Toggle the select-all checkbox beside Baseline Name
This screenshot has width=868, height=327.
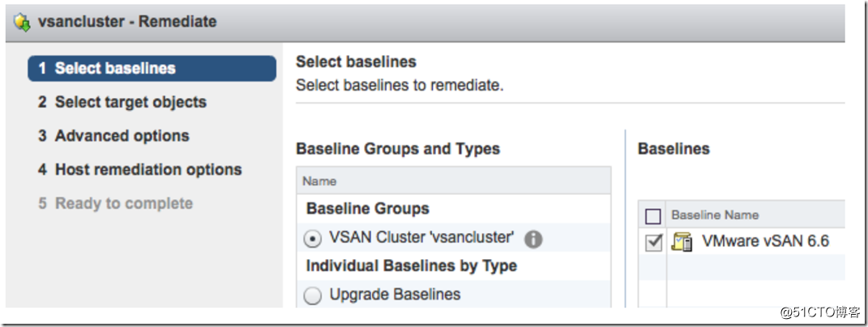653,216
